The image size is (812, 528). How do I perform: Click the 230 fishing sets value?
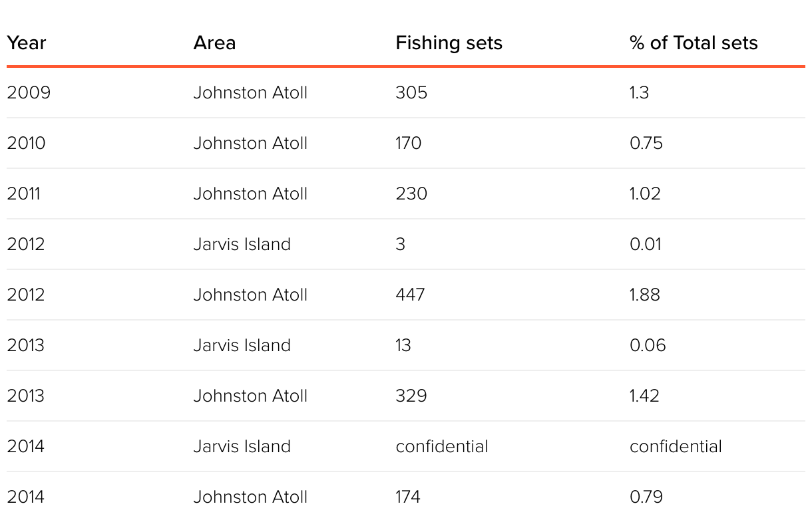pos(411,194)
